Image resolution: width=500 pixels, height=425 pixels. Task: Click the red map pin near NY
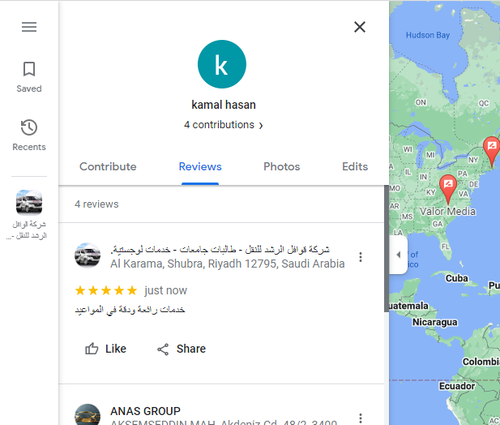coord(492,151)
